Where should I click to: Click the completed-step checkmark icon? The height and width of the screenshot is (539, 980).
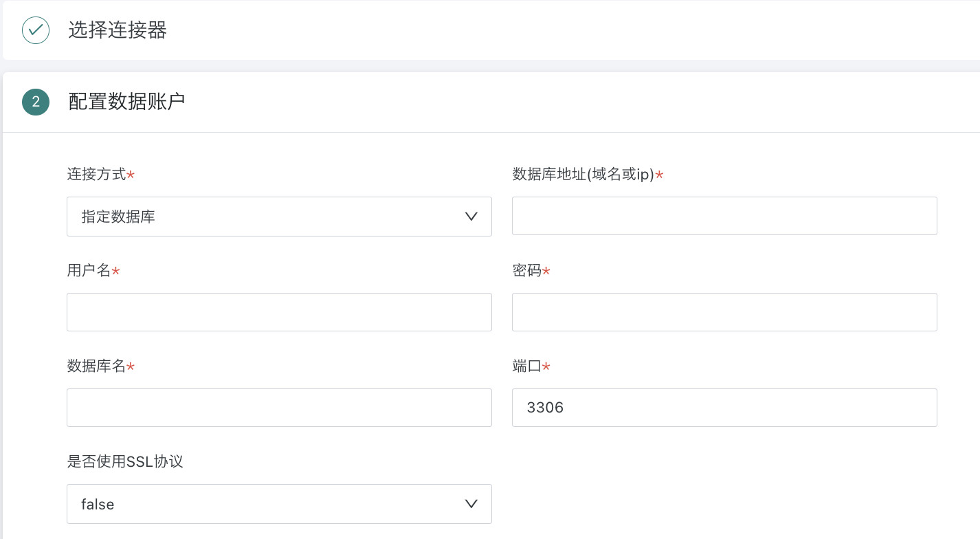(36, 30)
